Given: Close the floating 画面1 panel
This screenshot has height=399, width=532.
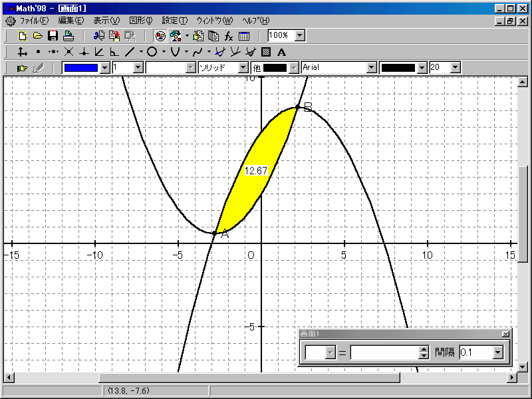Looking at the screenshot, I should 505,334.
